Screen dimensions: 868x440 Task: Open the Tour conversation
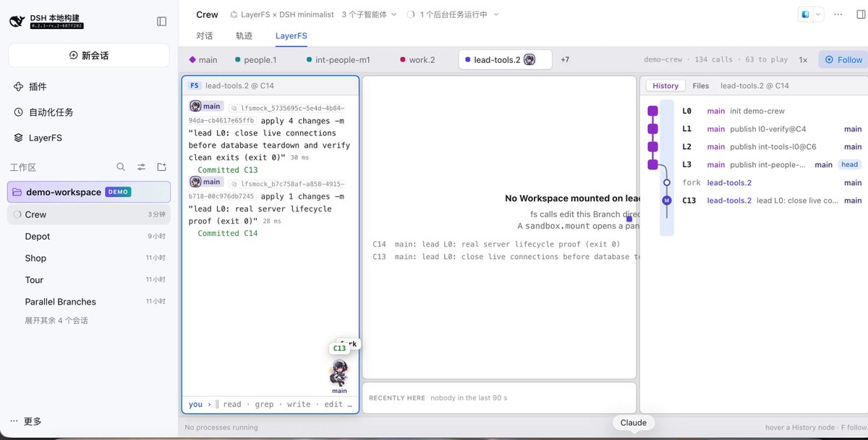click(89, 279)
